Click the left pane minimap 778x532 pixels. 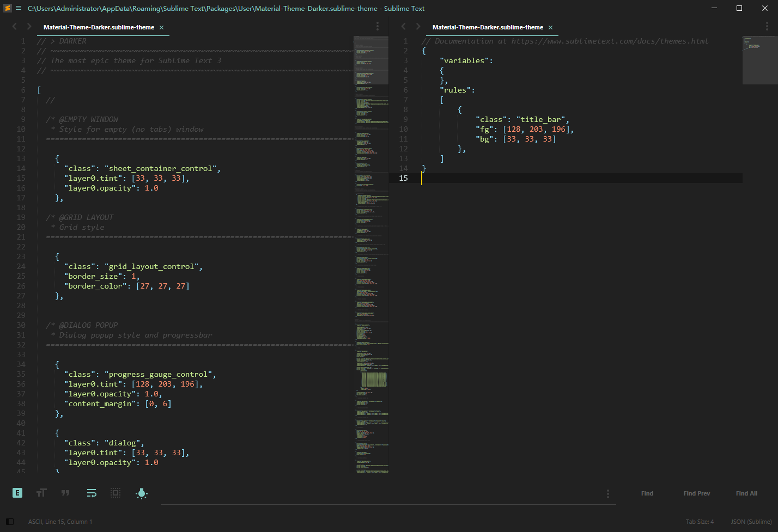371,254
